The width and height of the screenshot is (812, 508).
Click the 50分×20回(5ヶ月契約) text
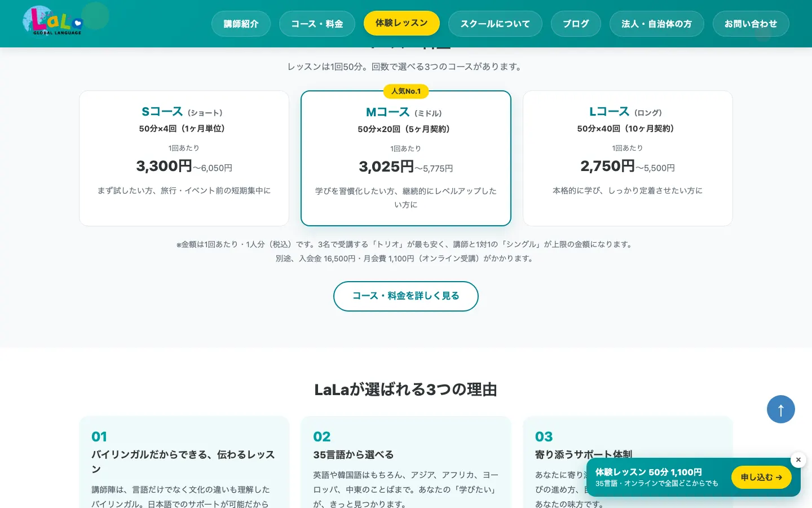[405, 129]
